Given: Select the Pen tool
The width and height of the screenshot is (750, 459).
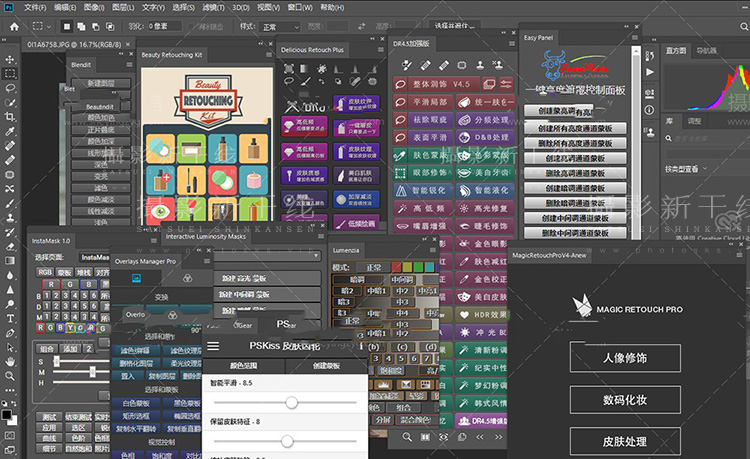Looking at the screenshot, I should coord(10,333).
